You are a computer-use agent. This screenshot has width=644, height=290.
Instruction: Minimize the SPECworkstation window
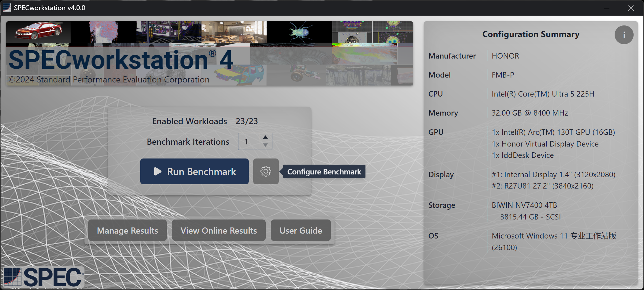point(607,8)
